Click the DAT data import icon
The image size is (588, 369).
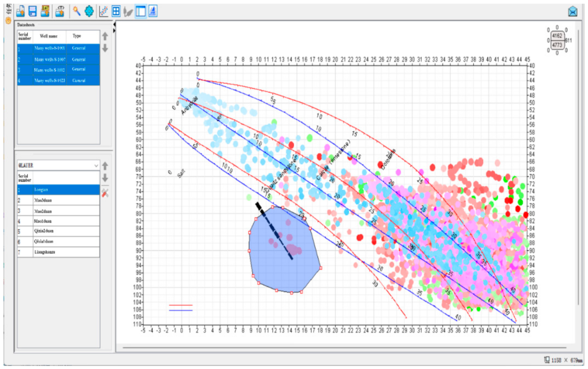45,11
